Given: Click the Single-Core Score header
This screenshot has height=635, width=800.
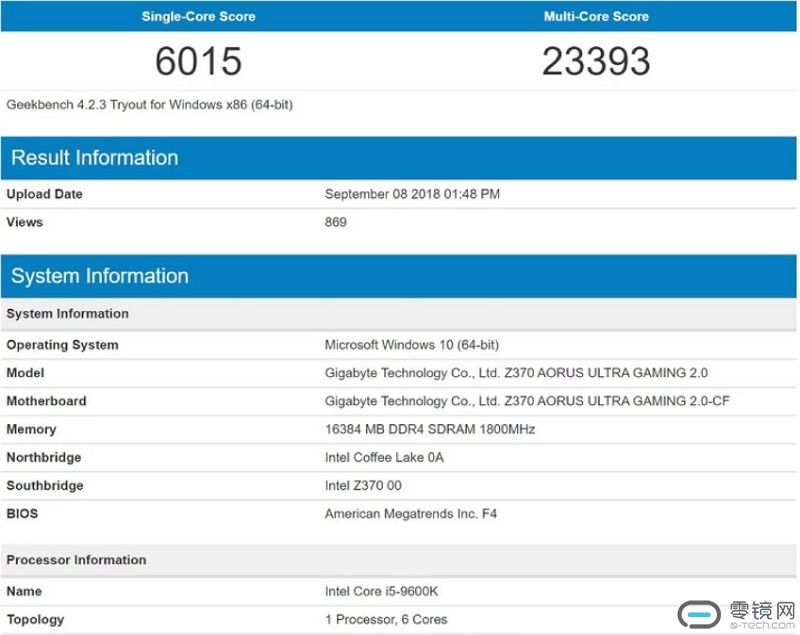Looking at the screenshot, I should [198, 16].
